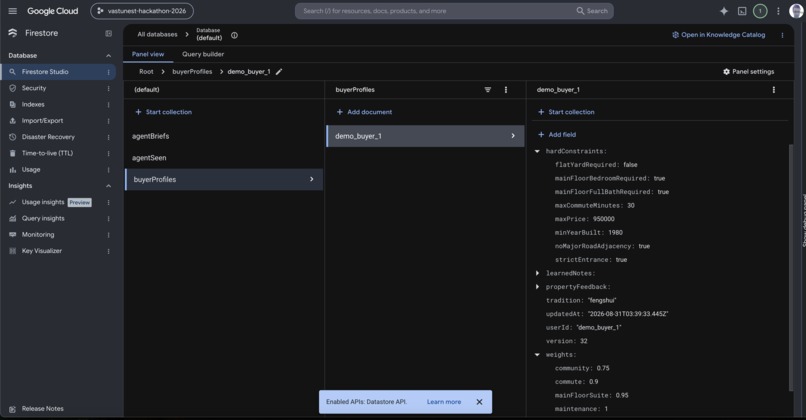This screenshot has height=420, width=806.
Task: Open more options for Key Visualizer item
Action: 108,251
